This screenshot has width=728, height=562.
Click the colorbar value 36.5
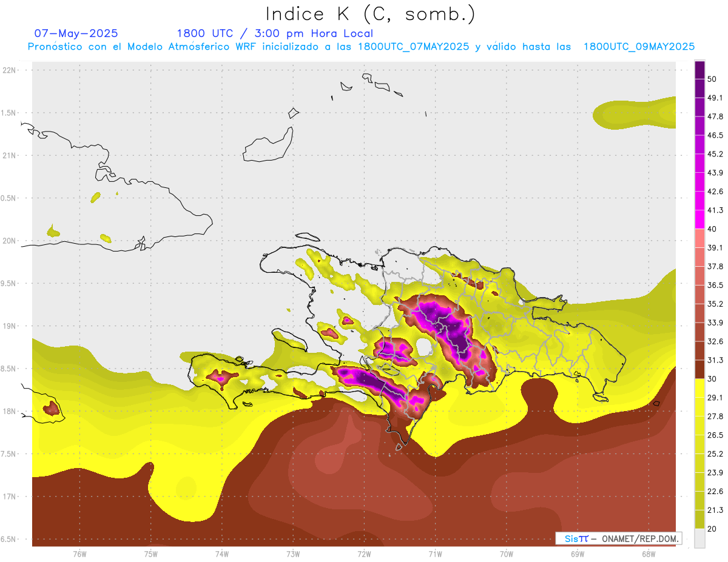pyautogui.click(x=715, y=285)
